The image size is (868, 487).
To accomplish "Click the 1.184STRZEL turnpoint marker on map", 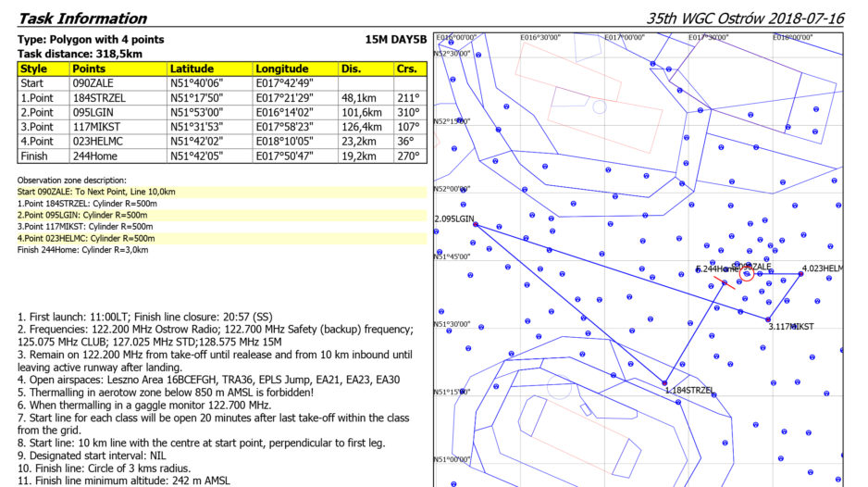I will 664,382.
